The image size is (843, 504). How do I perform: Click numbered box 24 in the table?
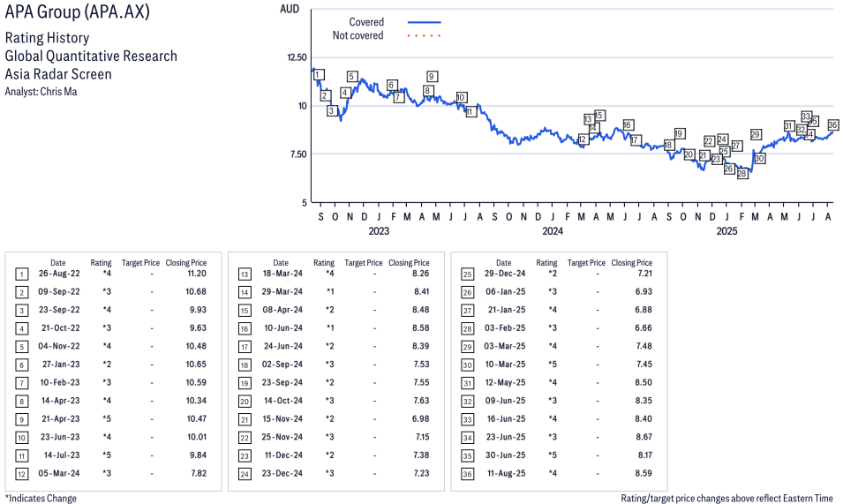[x=245, y=475]
